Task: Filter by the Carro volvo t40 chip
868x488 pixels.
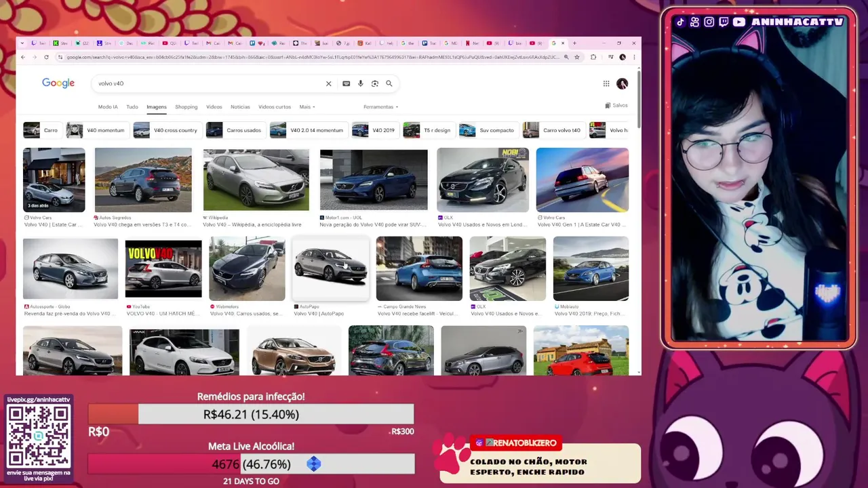Action: pyautogui.click(x=553, y=130)
